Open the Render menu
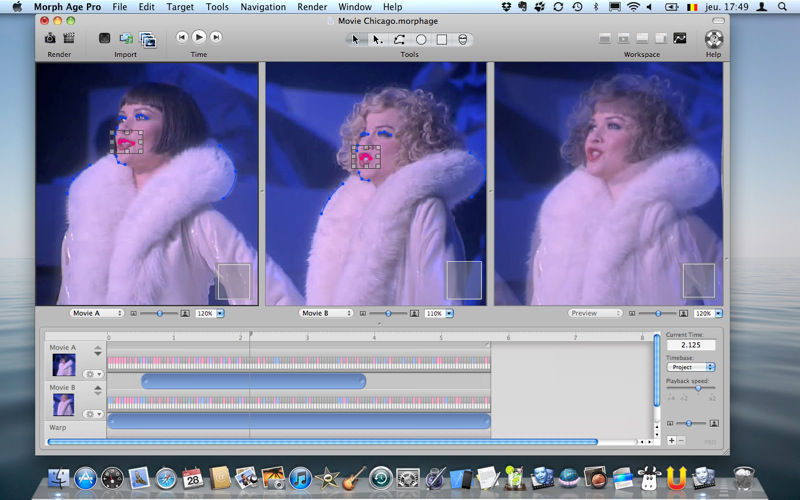 coord(312,7)
